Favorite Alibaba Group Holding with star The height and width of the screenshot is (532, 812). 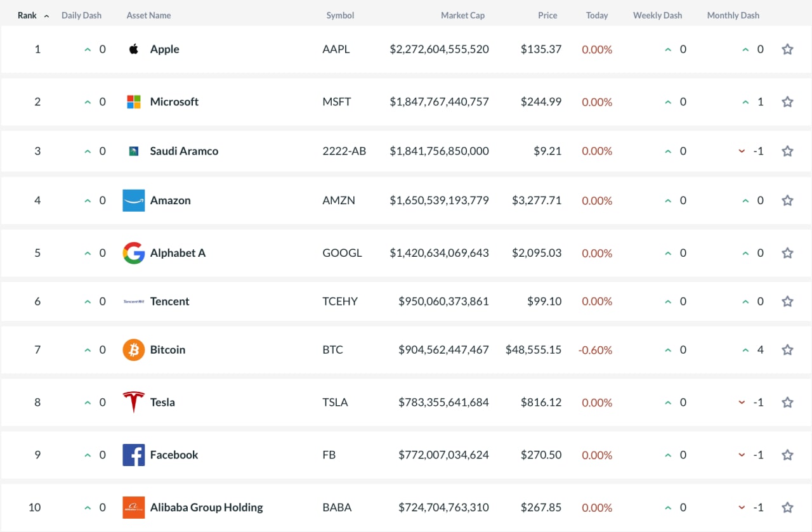(787, 507)
